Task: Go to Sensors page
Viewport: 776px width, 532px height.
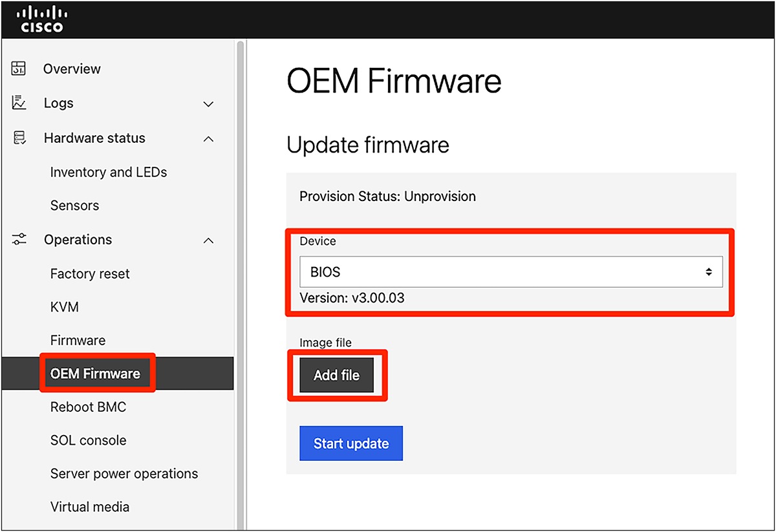Action: [75, 206]
